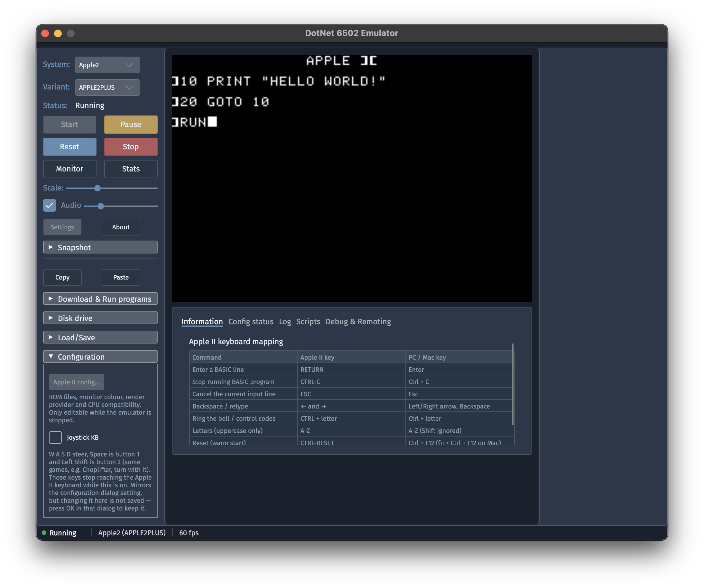Click the keyboard mapping table scrollbar
This screenshot has height=588, width=704.
click(513, 384)
